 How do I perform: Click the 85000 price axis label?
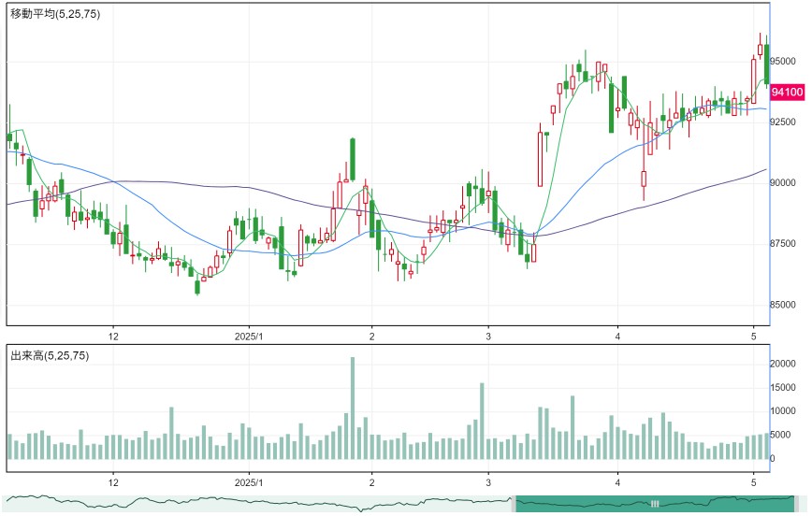782,305
